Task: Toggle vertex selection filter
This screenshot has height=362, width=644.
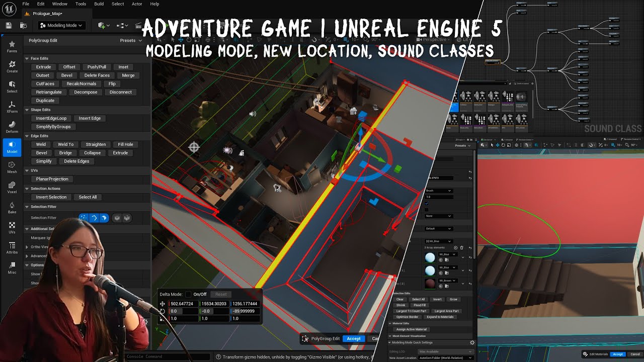Action: pyautogui.click(x=84, y=218)
